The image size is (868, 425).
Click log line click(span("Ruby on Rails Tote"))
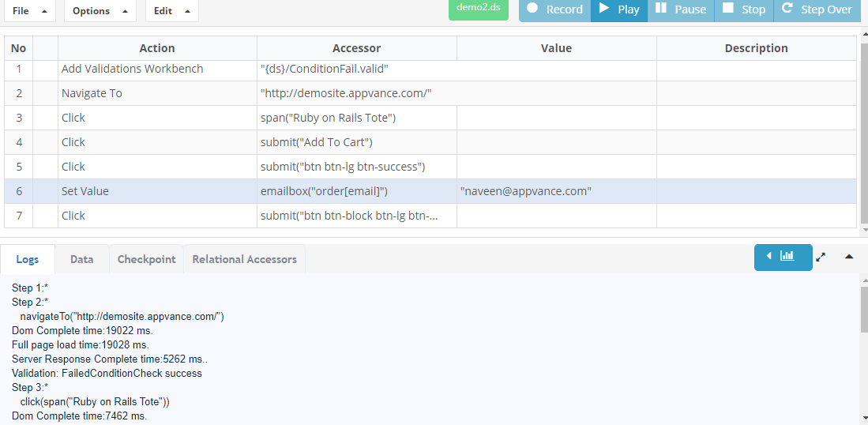[x=95, y=402]
